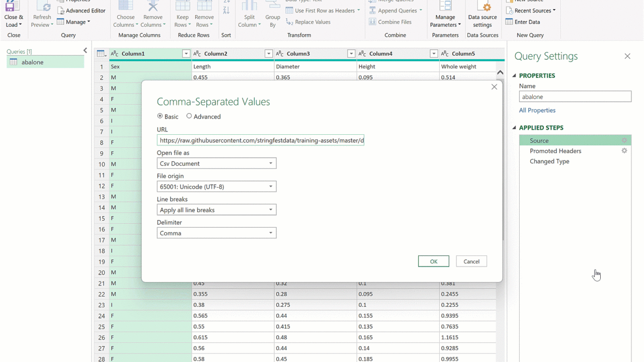Click into the URL text field
Screen dimensions: 644x362
(x=260, y=141)
